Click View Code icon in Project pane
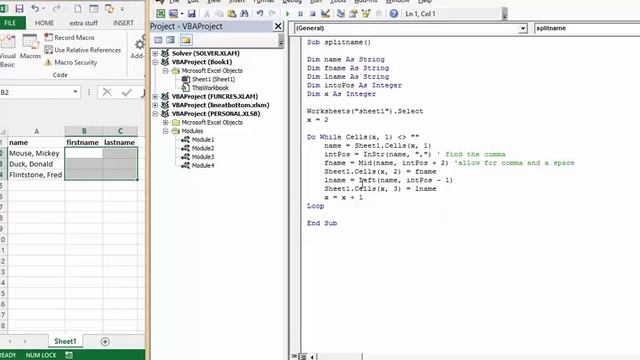The width and height of the screenshot is (640, 360). click(158, 40)
